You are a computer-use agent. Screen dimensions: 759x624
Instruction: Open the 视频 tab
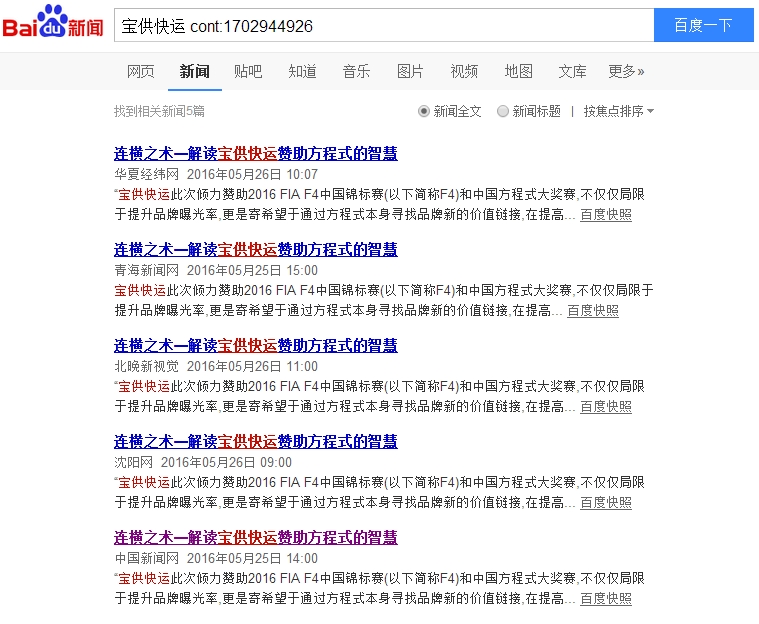464,71
